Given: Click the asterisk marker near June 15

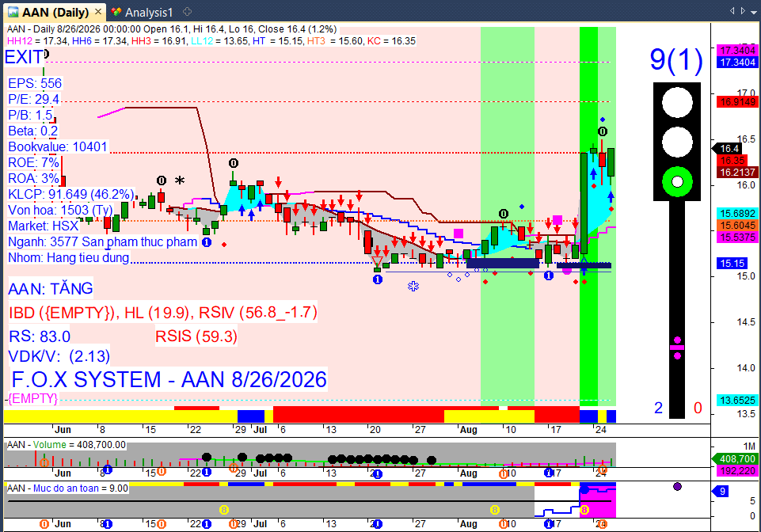Looking at the screenshot, I should tap(180, 180).
